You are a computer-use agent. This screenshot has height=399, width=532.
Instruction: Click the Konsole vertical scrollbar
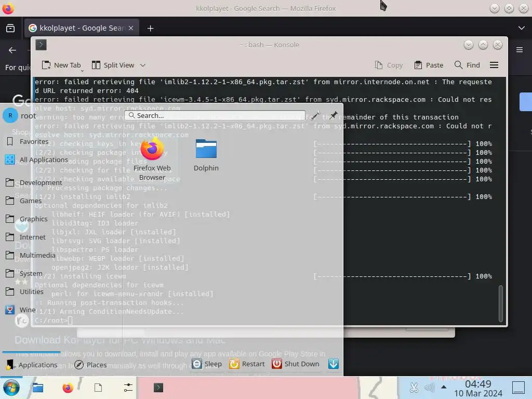tap(501, 303)
